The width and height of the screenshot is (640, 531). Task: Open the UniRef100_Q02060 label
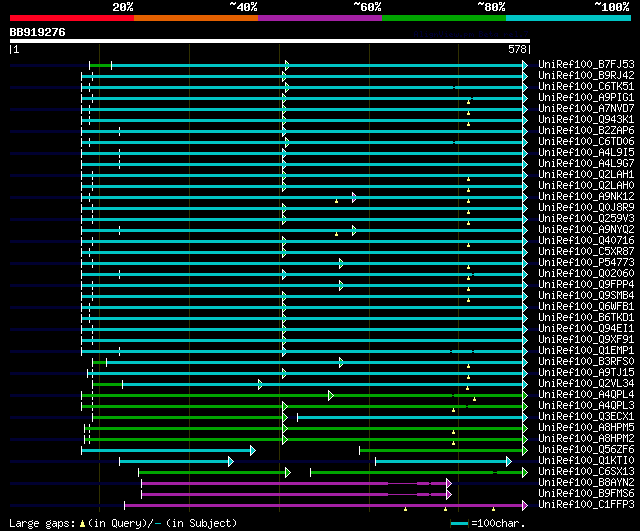coord(586,274)
